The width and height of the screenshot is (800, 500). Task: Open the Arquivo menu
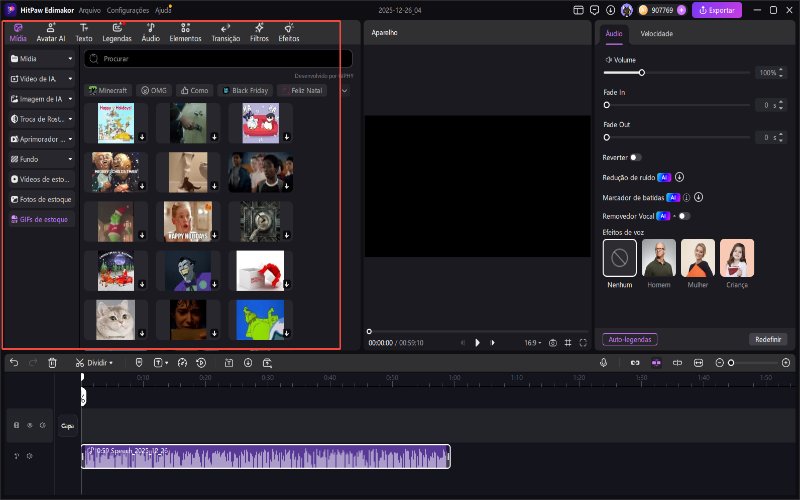click(90, 10)
